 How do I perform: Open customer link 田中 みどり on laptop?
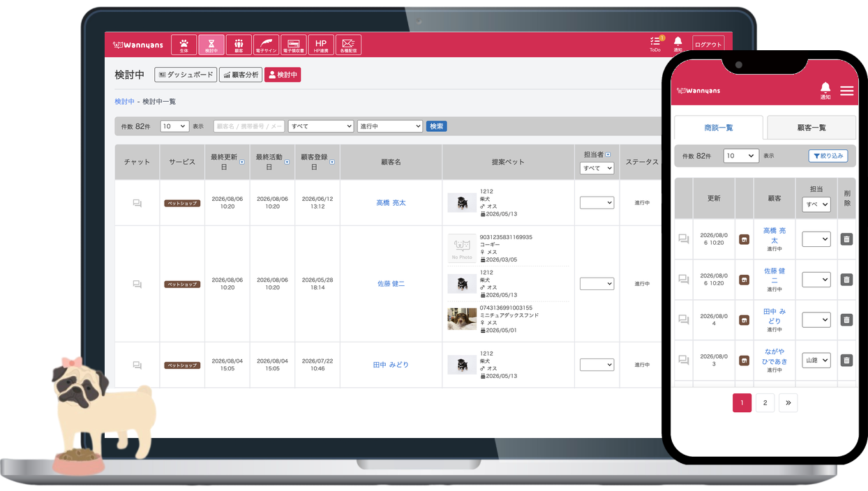pos(391,365)
